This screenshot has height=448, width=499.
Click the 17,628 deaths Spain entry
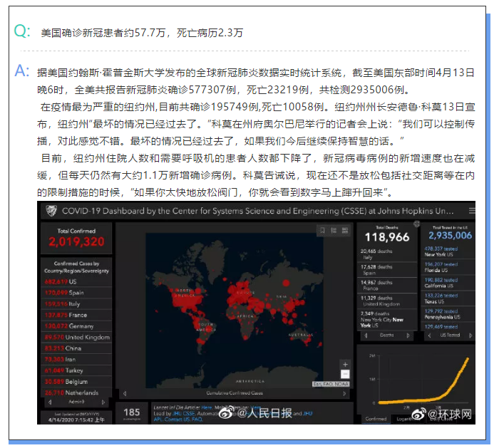[x=387, y=270]
